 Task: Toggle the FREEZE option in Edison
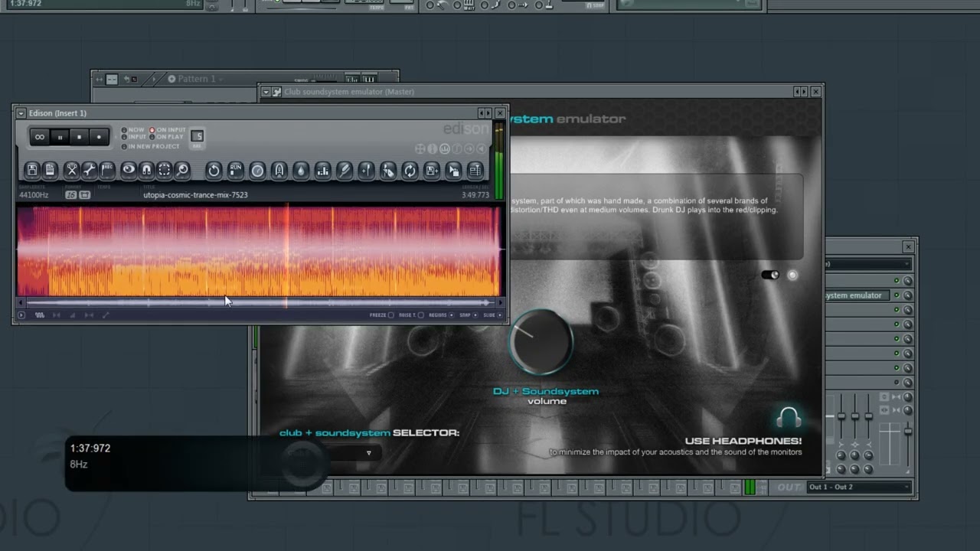(x=382, y=315)
